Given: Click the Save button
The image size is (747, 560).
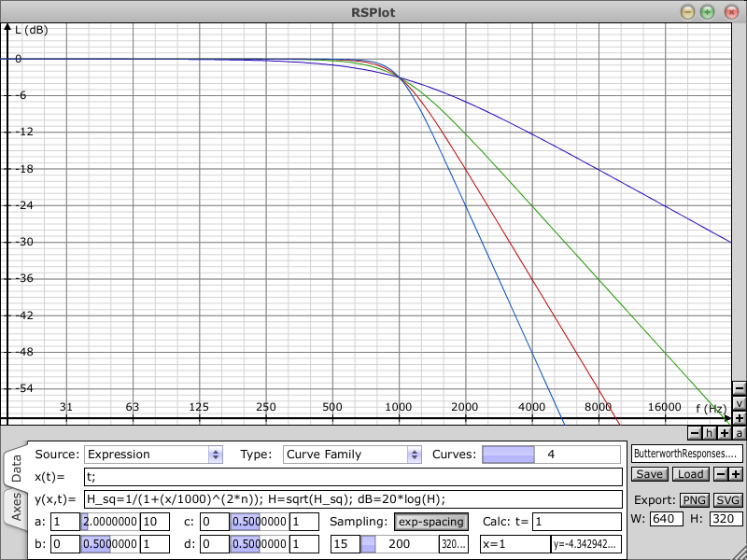Looking at the screenshot, I should pyautogui.click(x=649, y=474).
